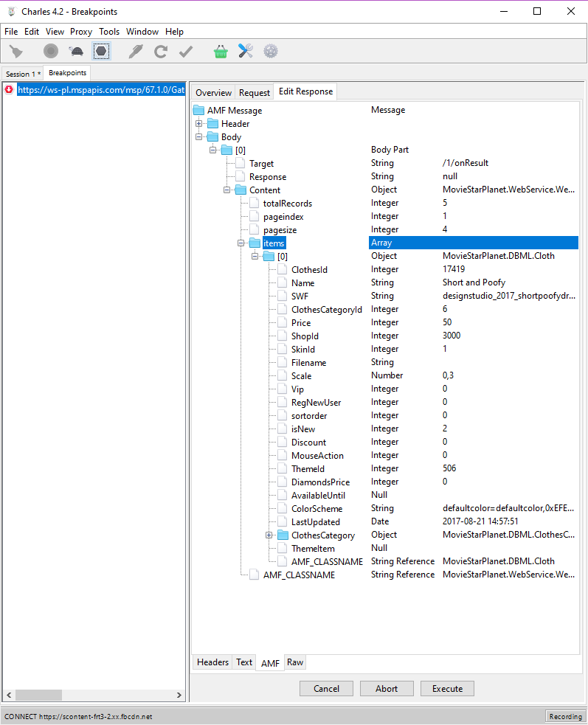Collapse the Content node

point(226,190)
